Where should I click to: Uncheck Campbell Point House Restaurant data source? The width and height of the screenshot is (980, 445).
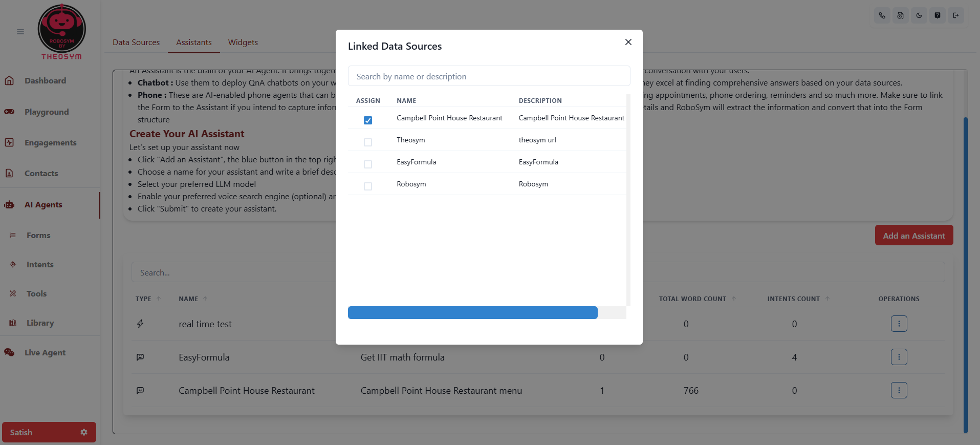tap(368, 120)
